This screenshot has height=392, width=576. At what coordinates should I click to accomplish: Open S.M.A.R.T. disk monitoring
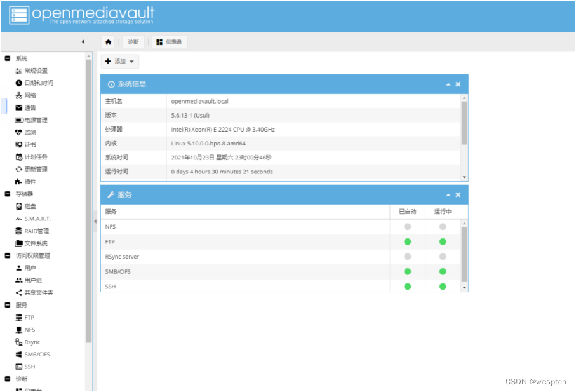click(x=37, y=219)
